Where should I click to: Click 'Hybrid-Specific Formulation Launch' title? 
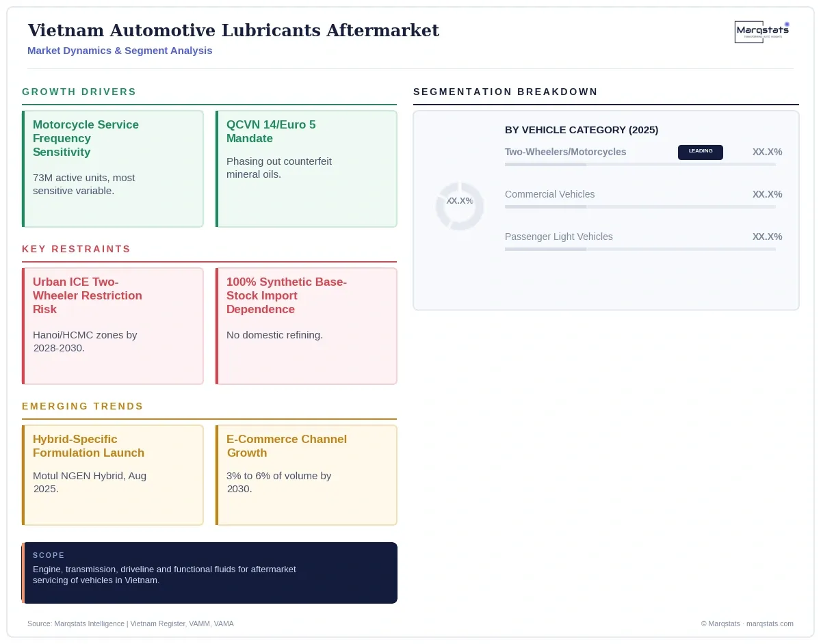89,446
